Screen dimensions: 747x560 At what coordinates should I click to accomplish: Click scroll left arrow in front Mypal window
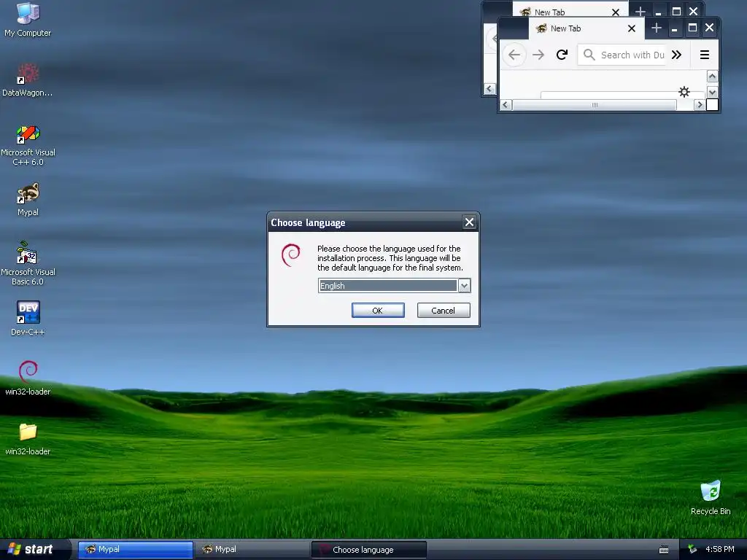(506, 105)
